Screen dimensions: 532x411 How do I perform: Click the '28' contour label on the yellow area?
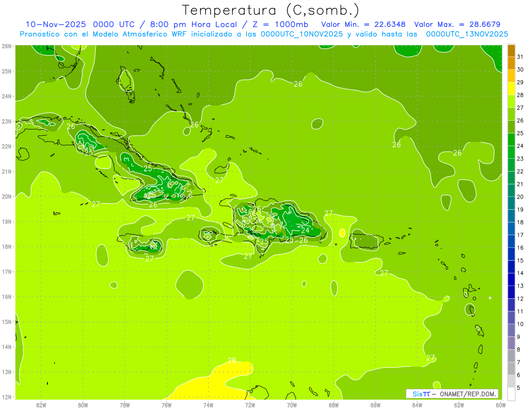(x=232, y=360)
